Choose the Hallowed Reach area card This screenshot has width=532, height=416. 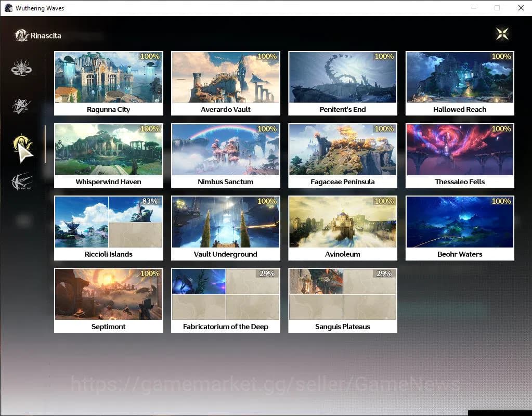coord(460,83)
